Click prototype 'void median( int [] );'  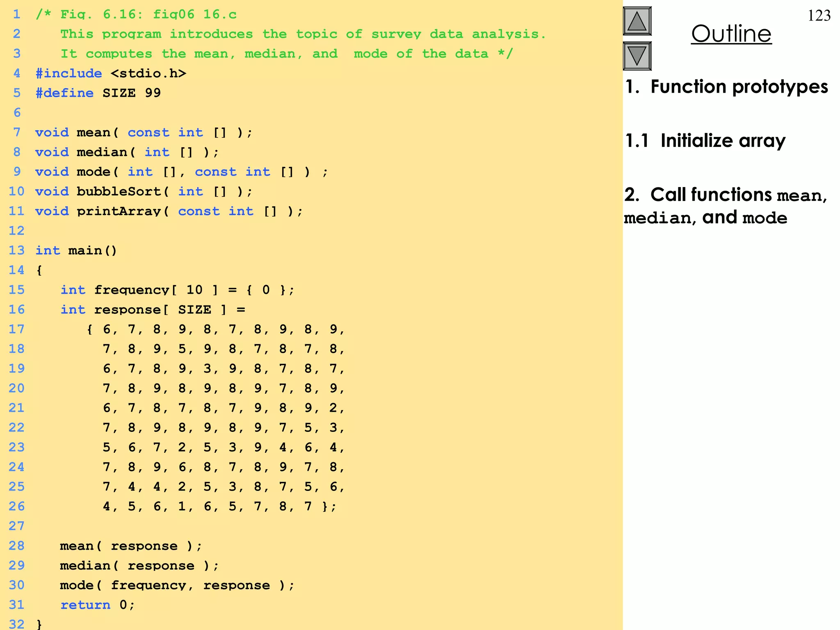click(127, 152)
